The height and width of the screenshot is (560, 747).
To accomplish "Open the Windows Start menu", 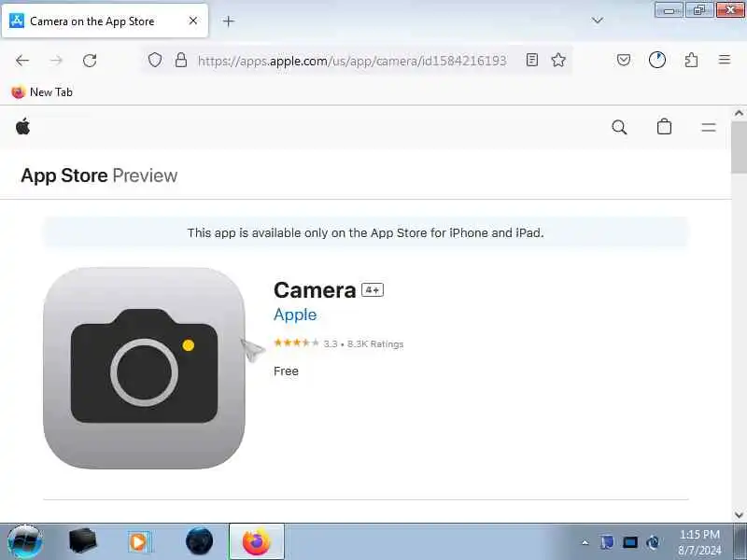I will pos(25,541).
